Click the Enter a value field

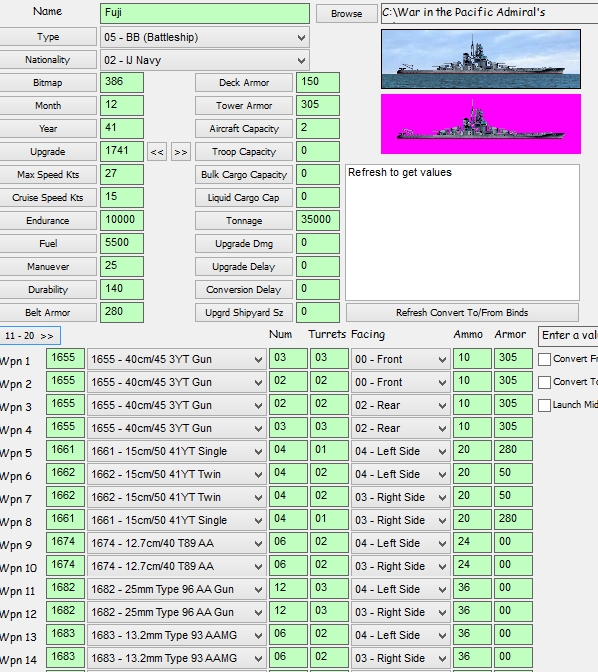pyautogui.click(x=568, y=336)
